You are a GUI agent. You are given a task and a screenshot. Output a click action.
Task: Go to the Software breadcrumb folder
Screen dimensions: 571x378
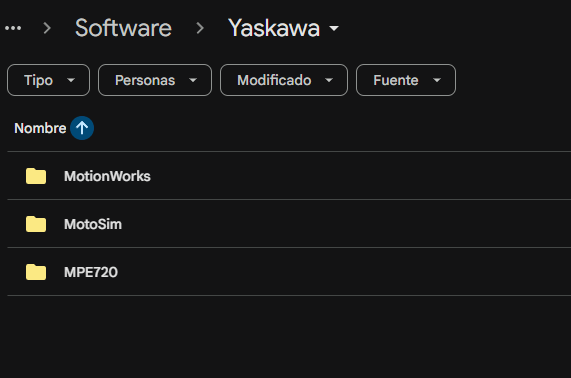(123, 28)
